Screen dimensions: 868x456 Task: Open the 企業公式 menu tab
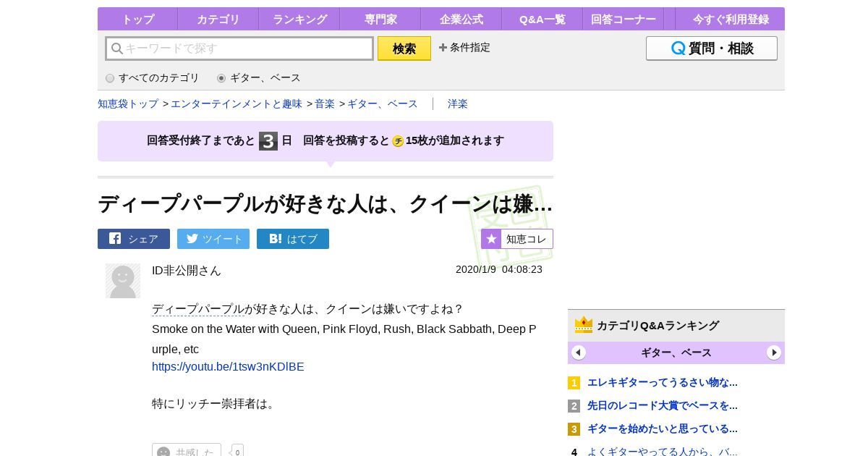[461, 19]
